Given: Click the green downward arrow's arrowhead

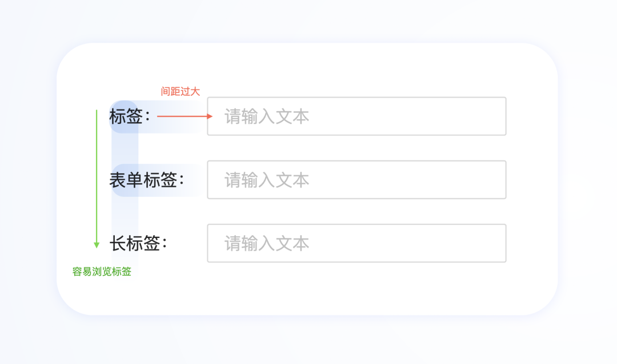Looking at the screenshot, I should (97, 245).
